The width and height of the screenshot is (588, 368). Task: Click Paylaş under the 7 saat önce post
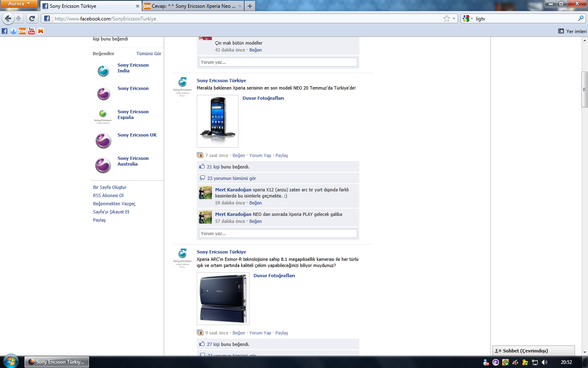pos(282,155)
